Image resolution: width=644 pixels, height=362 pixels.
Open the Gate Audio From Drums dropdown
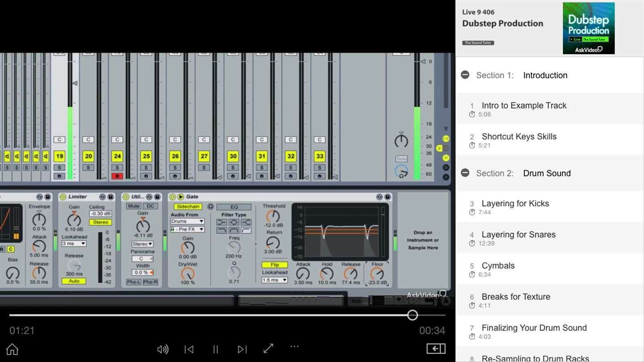coord(187,221)
